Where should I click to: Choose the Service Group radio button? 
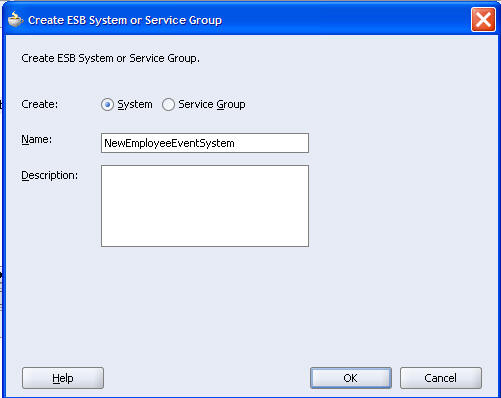(x=168, y=105)
